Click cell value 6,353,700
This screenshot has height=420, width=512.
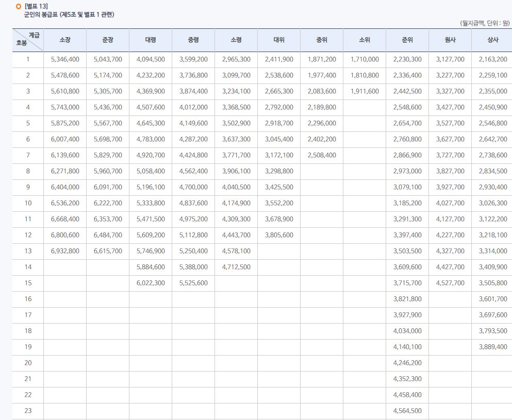[108, 220]
